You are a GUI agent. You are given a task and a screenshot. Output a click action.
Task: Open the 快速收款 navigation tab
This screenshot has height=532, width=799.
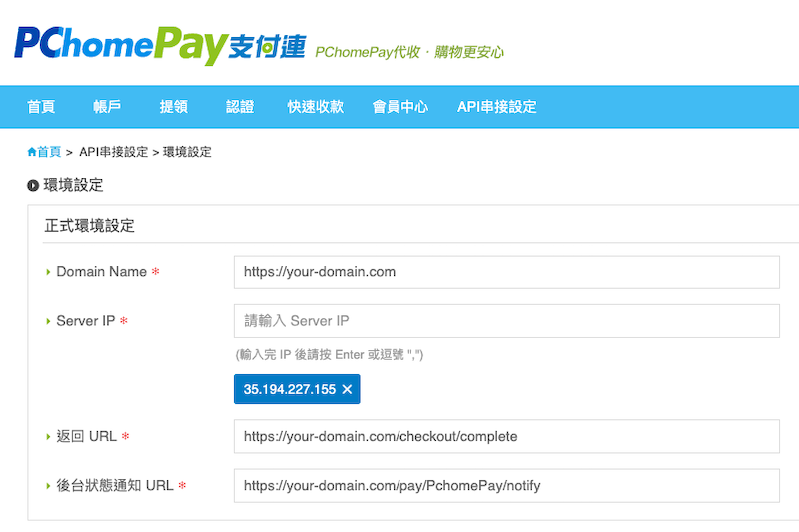[315, 107]
